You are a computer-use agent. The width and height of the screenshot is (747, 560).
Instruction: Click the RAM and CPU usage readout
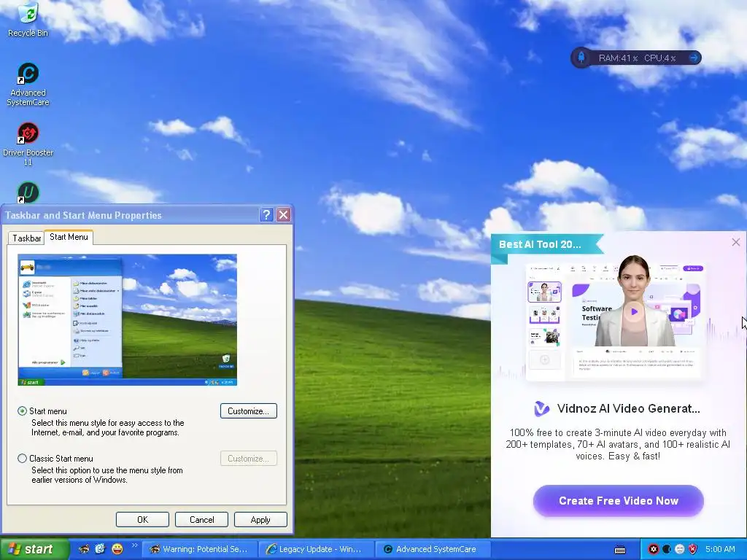(637, 58)
